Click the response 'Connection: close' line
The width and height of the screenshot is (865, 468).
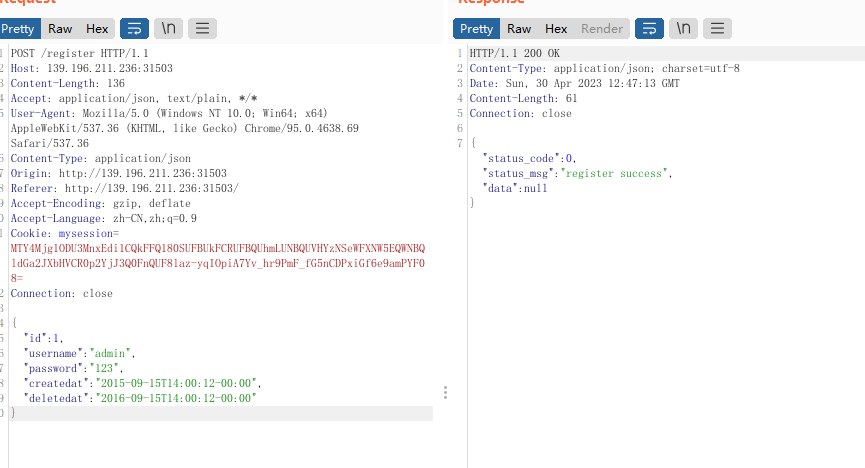(521, 113)
